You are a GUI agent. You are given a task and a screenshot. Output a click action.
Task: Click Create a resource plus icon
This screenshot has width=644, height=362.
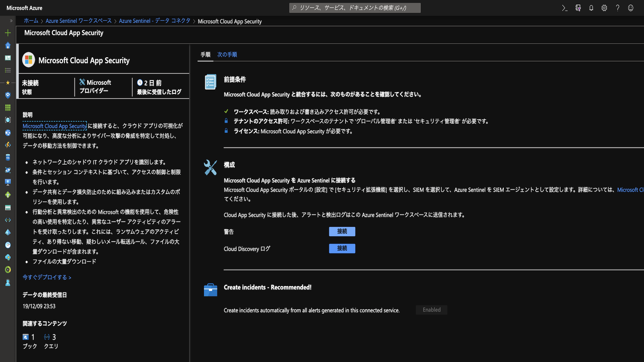(8, 33)
